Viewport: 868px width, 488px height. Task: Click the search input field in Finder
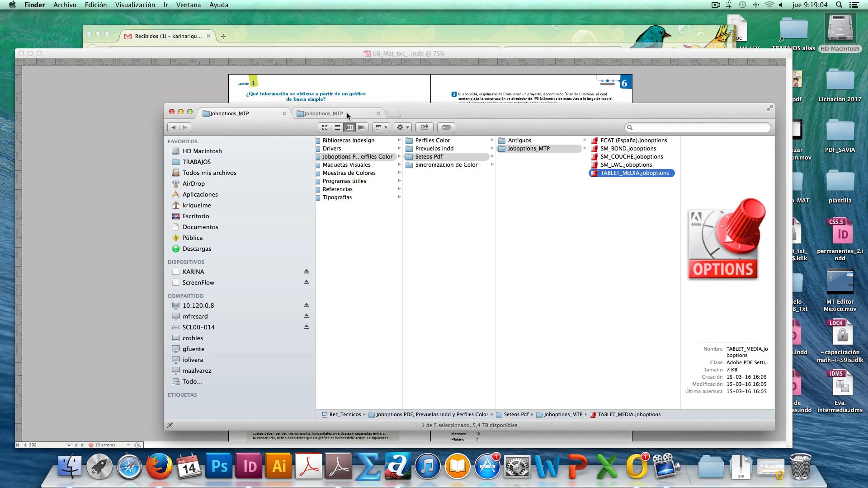(x=696, y=127)
